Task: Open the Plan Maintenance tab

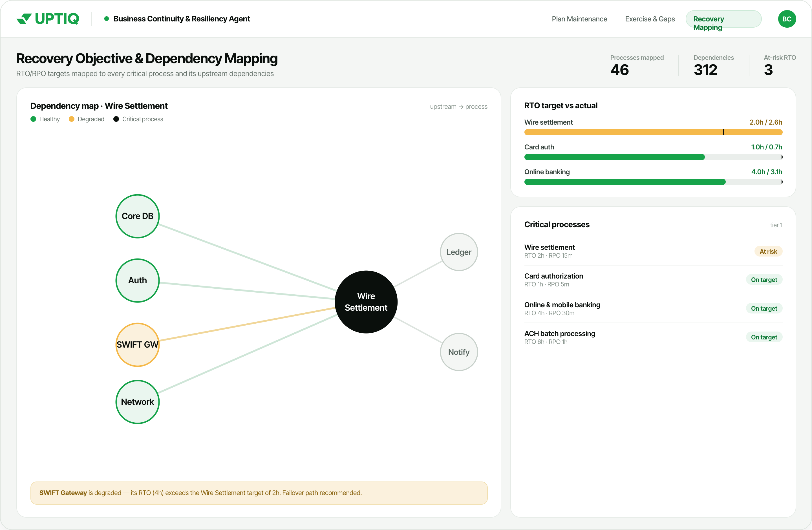Action: click(x=579, y=19)
